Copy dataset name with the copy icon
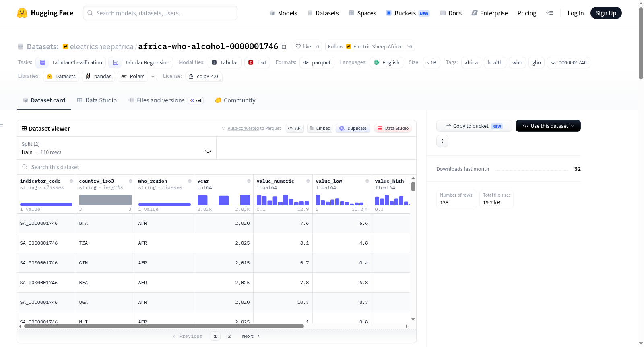Viewport: 644px width, 347px height. (x=283, y=46)
